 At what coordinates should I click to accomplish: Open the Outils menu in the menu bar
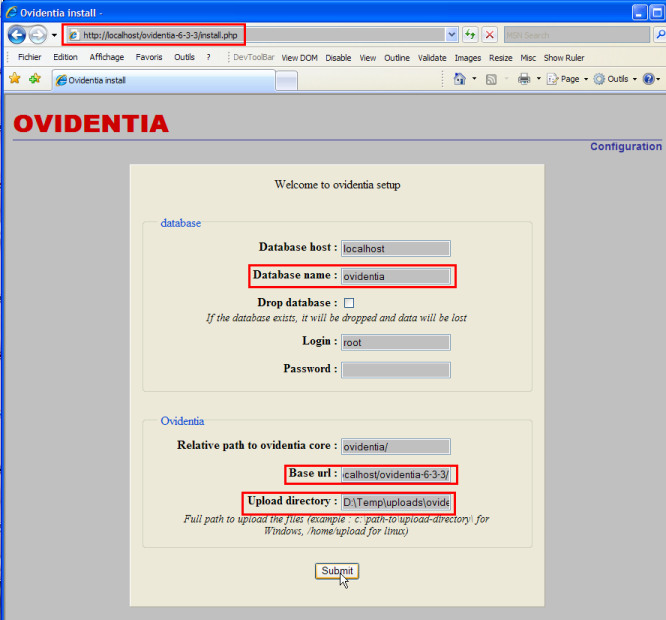coord(184,57)
